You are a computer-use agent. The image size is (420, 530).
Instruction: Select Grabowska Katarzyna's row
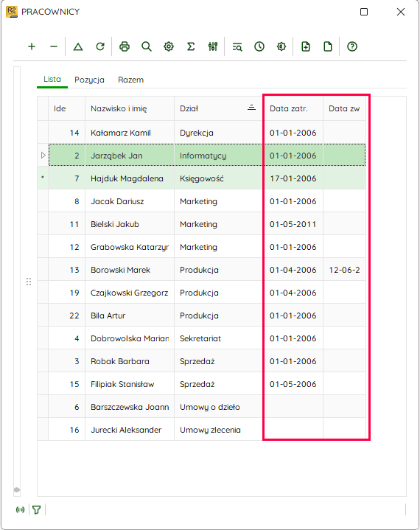coord(202,247)
